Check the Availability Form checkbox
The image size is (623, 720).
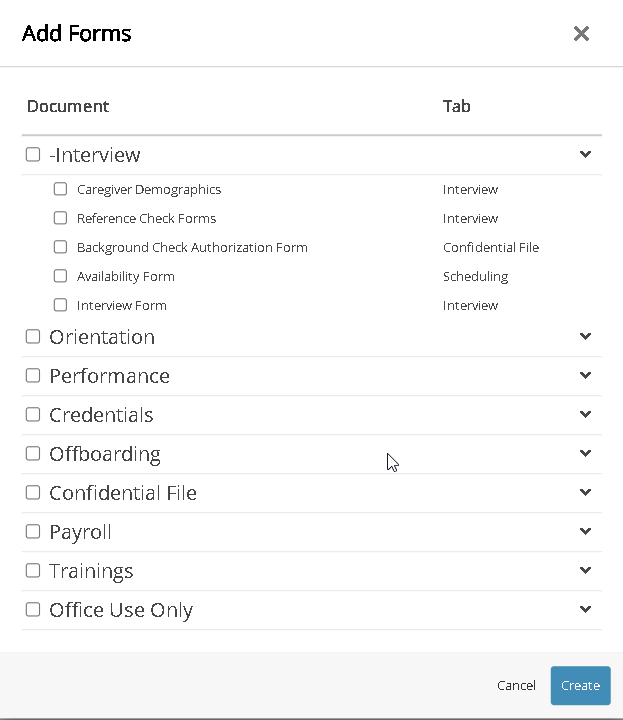coord(61,276)
